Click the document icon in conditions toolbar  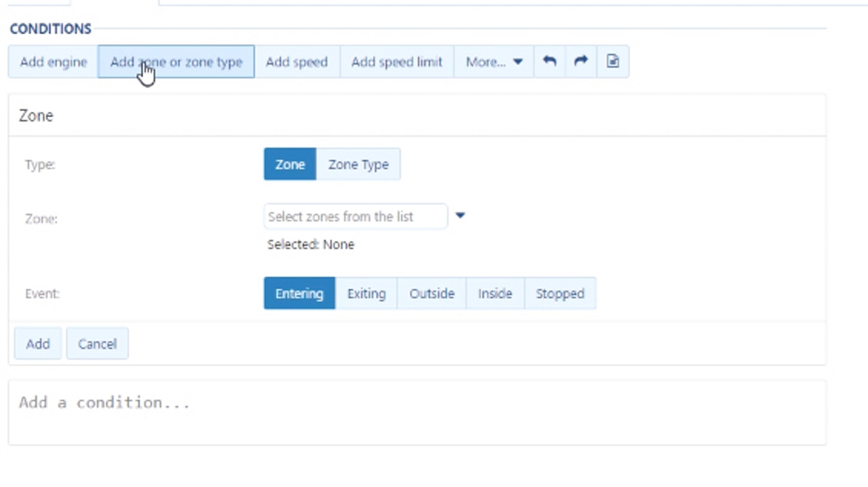613,62
